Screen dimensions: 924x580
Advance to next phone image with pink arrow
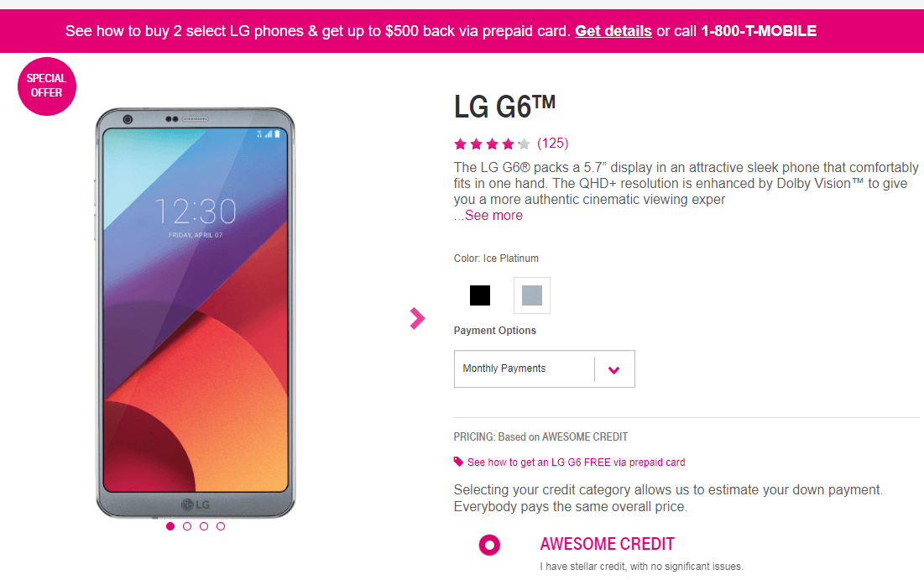(x=417, y=318)
